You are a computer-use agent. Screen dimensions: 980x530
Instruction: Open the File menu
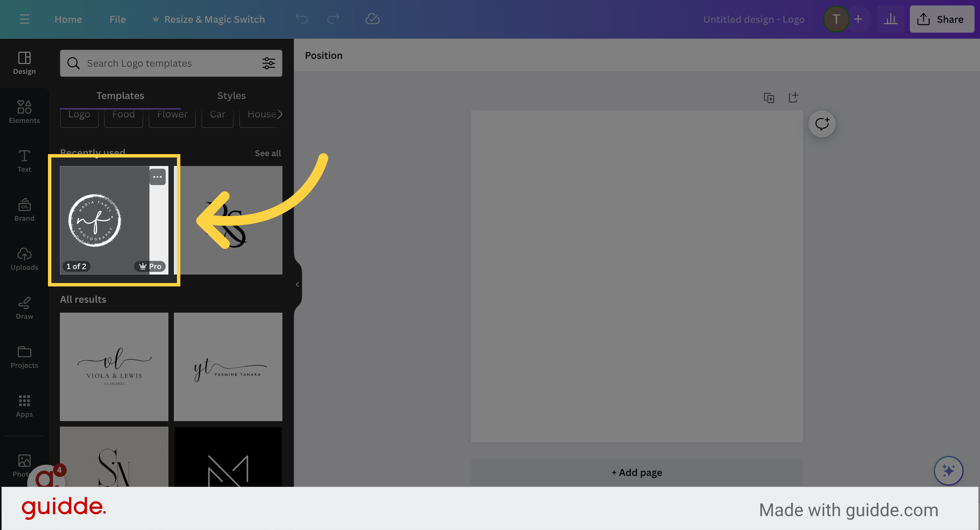[x=117, y=19]
